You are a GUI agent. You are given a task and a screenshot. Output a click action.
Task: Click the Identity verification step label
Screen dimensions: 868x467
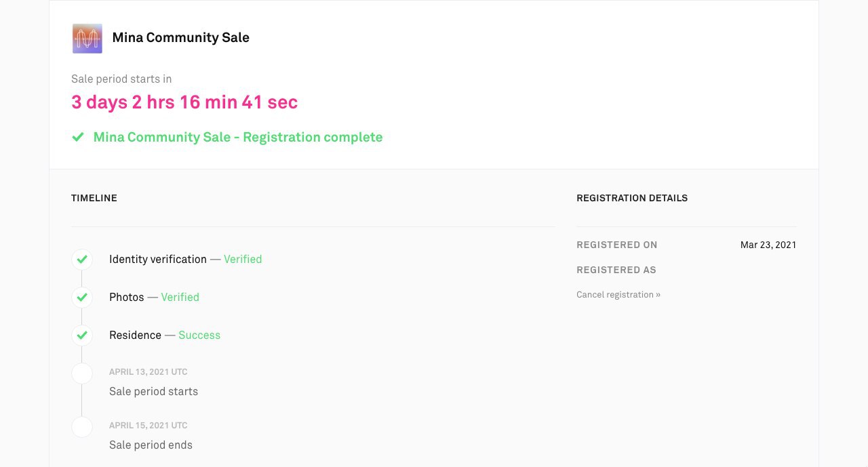tap(157, 260)
